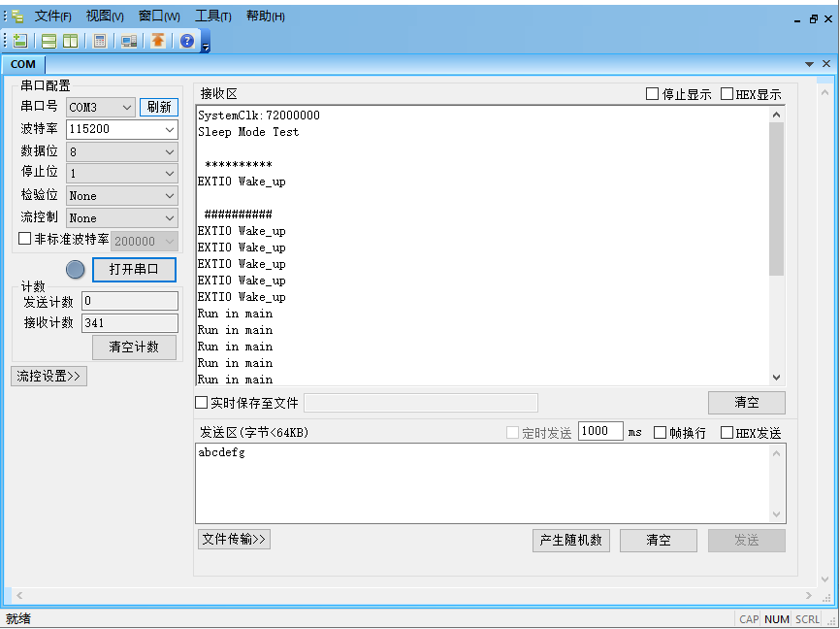Enable the 实时保存至文件 checkbox

[201, 402]
